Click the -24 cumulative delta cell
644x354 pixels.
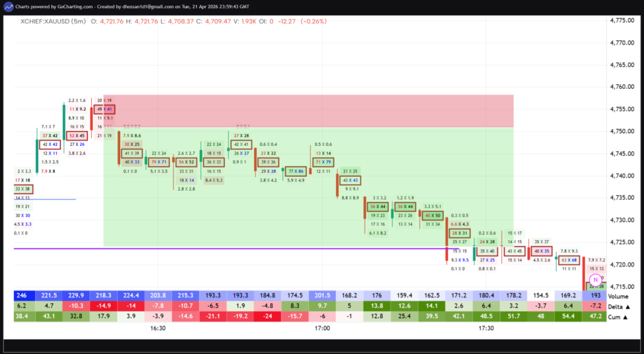[267, 316]
